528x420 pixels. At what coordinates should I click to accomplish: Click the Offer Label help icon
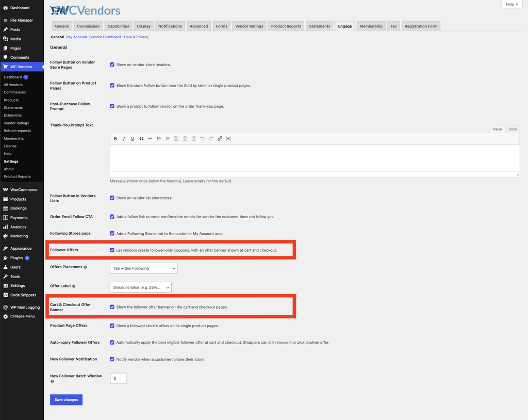[74, 286]
